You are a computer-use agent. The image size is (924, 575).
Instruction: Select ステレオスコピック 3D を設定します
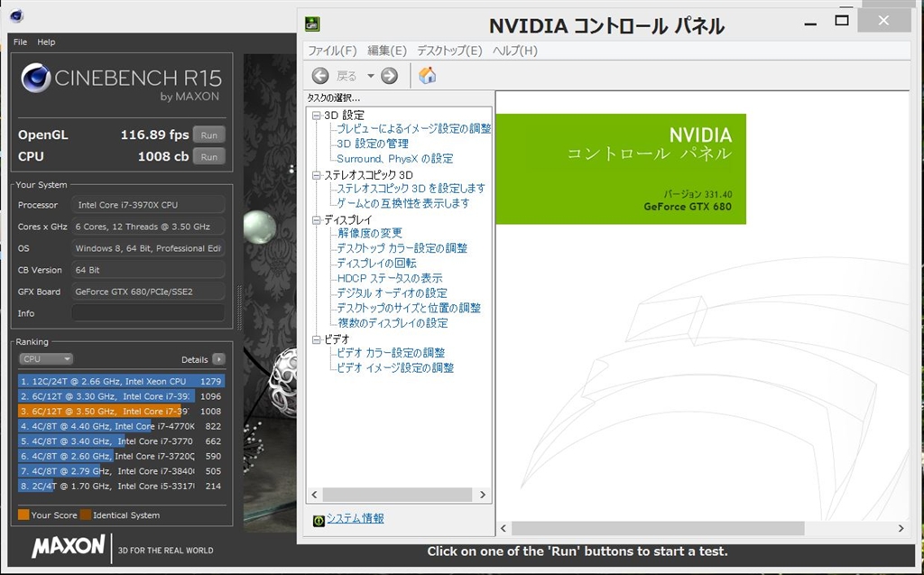[x=411, y=188]
